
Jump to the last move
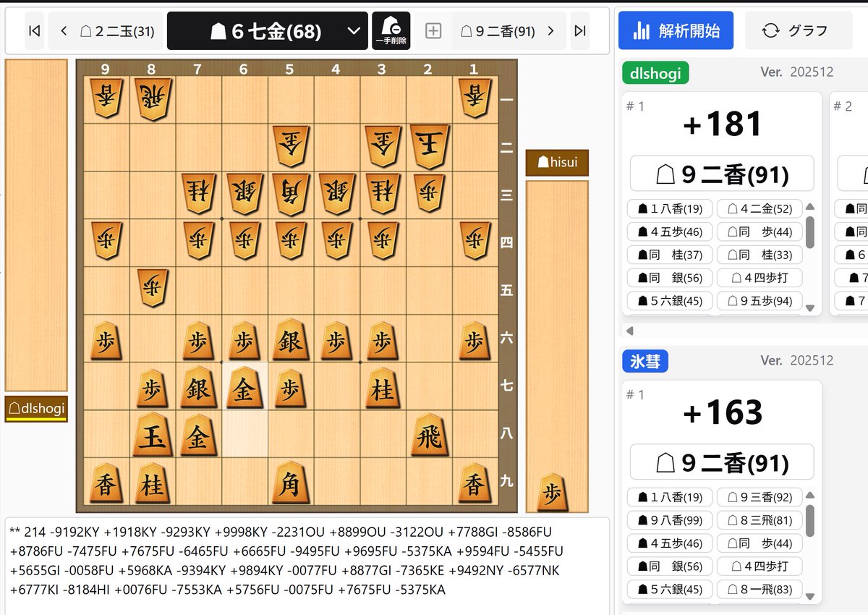tap(579, 30)
